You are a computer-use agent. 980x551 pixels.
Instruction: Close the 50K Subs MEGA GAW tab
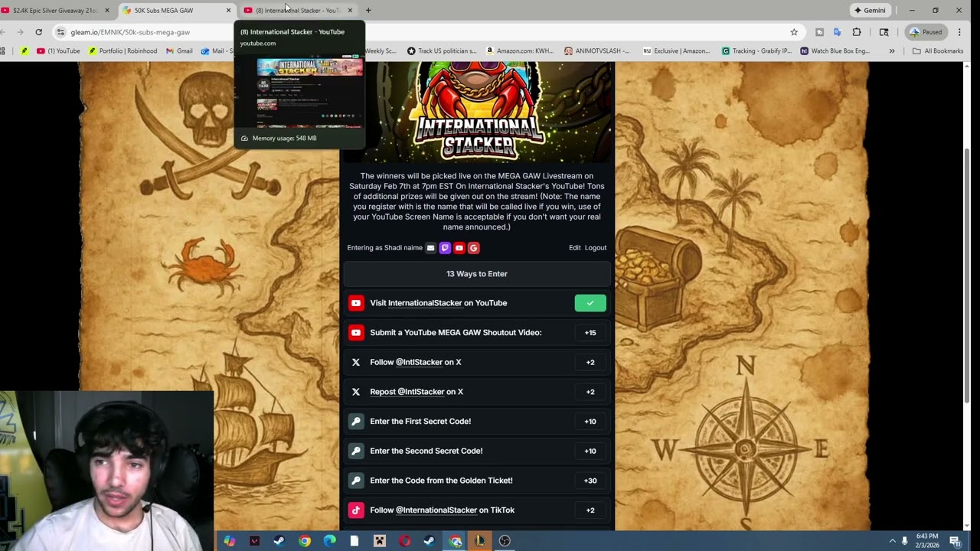click(x=228, y=11)
